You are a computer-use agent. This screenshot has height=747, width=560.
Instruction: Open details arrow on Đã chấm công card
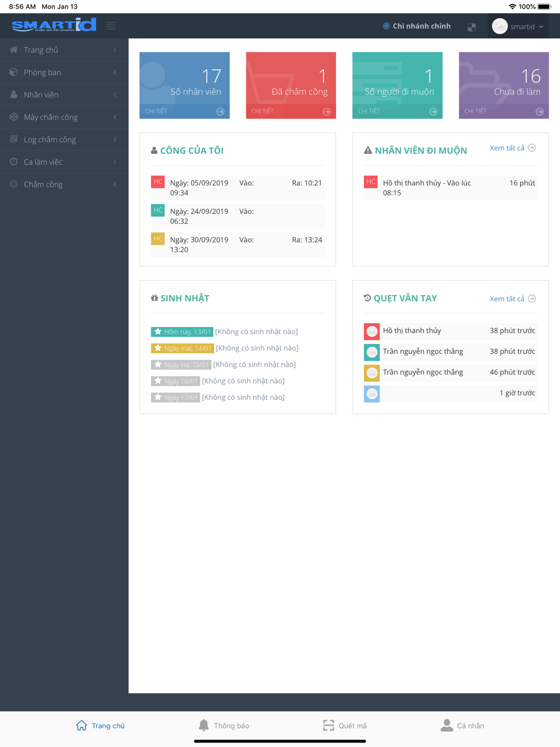click(x=326, y=111)
